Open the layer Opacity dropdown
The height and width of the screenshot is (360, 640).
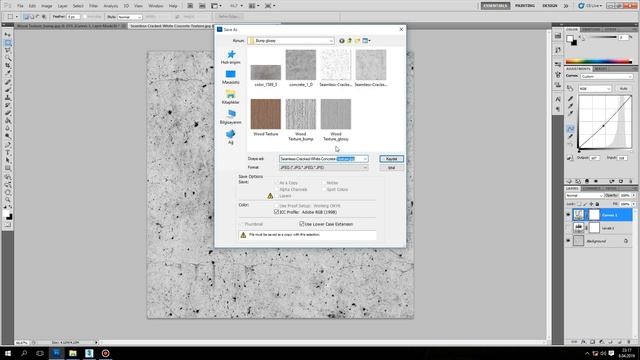(634, 196)
